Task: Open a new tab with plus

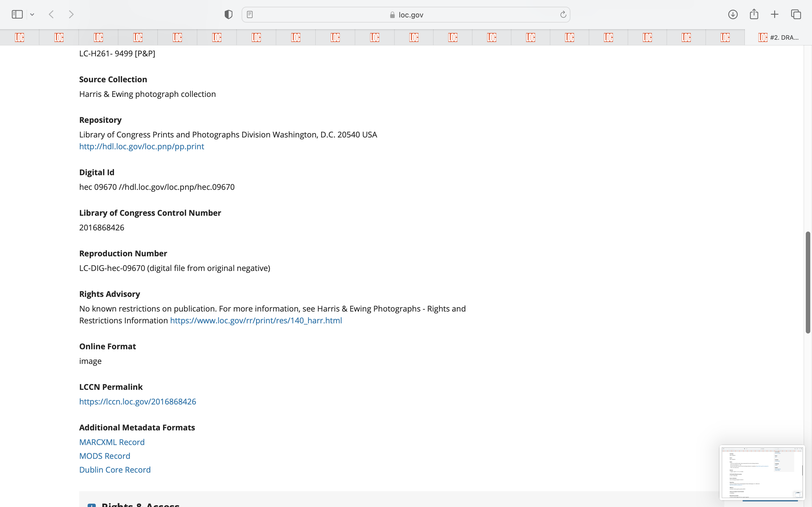Action: coord(775,14)
